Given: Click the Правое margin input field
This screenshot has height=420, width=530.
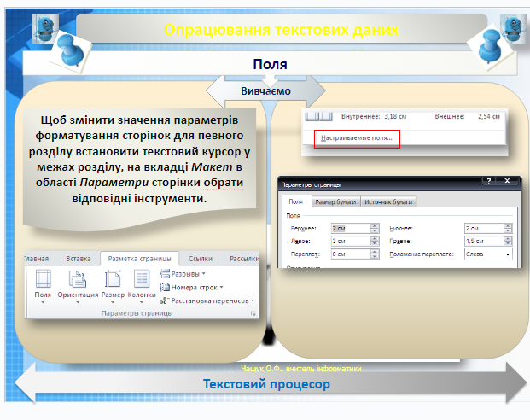Looking at the screenshot, I should 484,241.
